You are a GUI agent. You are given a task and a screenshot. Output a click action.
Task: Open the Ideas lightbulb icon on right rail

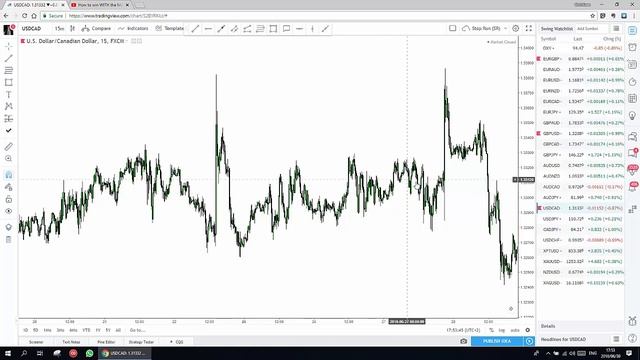click(633, 116)
